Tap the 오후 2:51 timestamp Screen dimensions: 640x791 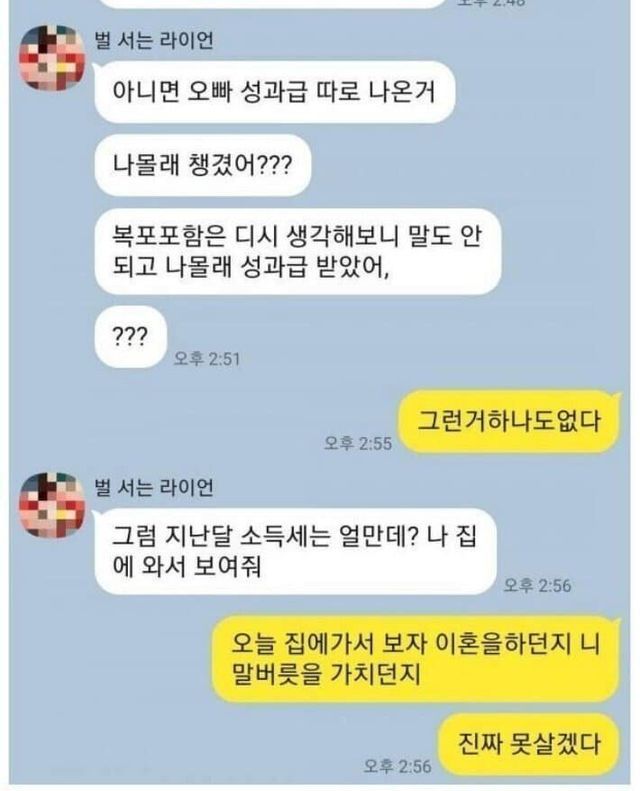207,359
